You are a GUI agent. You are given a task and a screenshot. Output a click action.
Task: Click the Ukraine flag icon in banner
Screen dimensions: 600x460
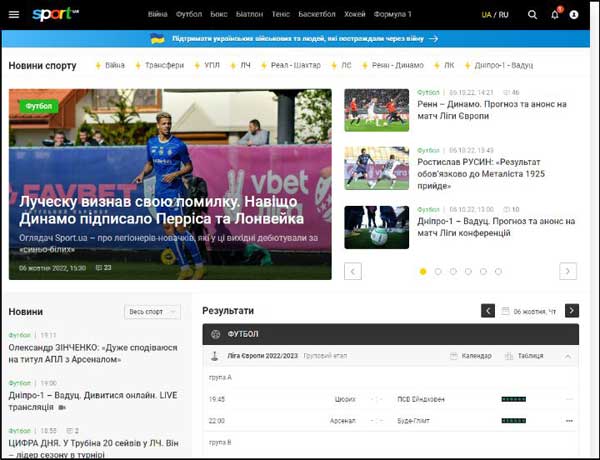click(157, 39)
